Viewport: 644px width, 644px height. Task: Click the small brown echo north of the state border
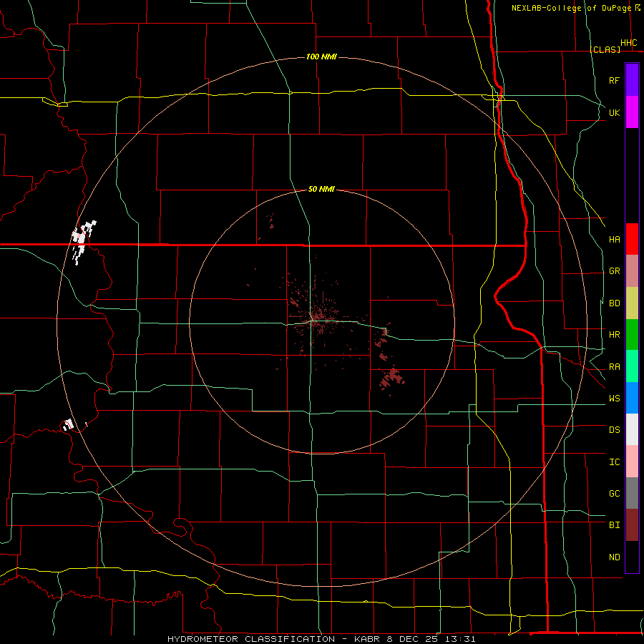(270, 221)
